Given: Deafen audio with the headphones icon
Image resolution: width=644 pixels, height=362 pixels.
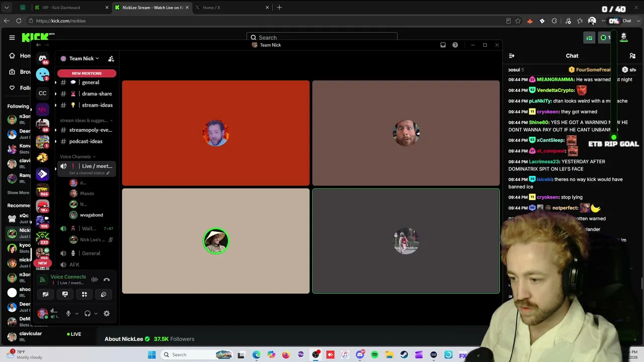Looking at the screenshot, I should pos(88,313).
